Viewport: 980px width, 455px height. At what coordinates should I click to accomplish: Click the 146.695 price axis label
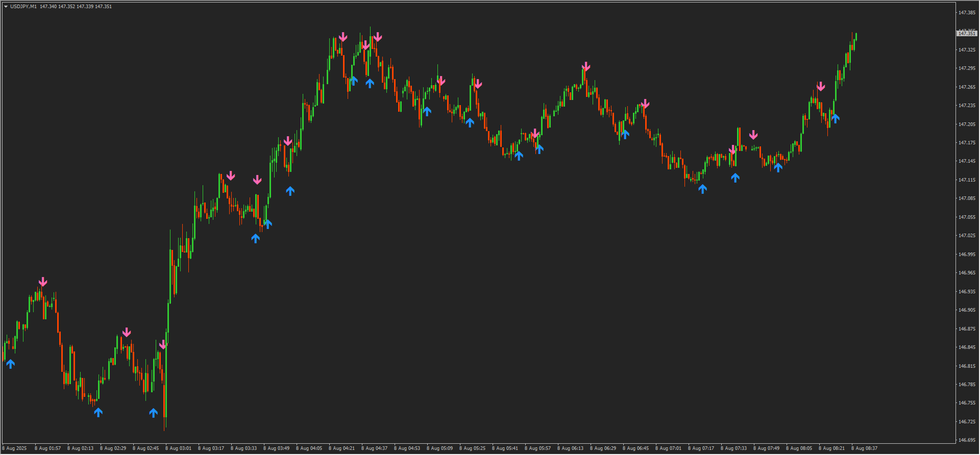coord(967,440)
